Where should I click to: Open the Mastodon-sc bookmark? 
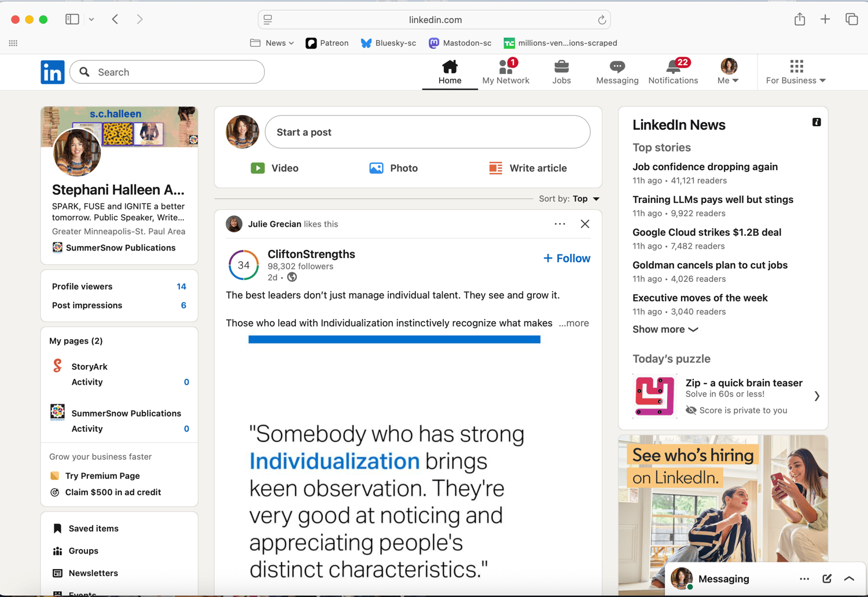pos(460,43)
